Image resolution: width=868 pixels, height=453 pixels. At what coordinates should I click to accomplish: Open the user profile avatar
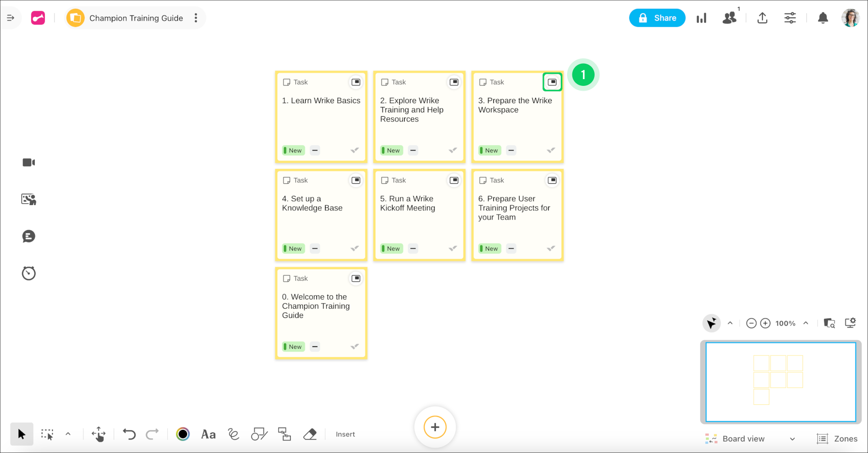click(851, 18)
